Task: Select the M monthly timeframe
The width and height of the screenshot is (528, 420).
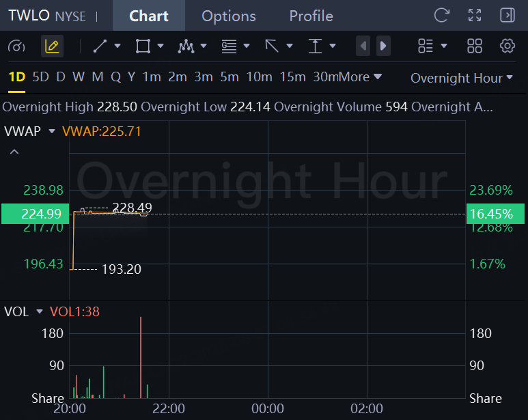Action: pyautogui.click(x=98, y=77)
